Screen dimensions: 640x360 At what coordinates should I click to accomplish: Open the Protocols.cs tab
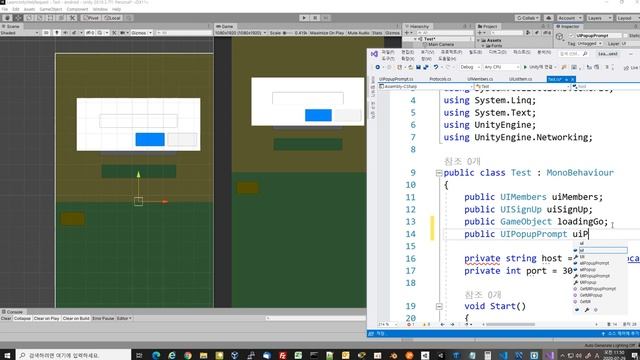tap(440, 79)
